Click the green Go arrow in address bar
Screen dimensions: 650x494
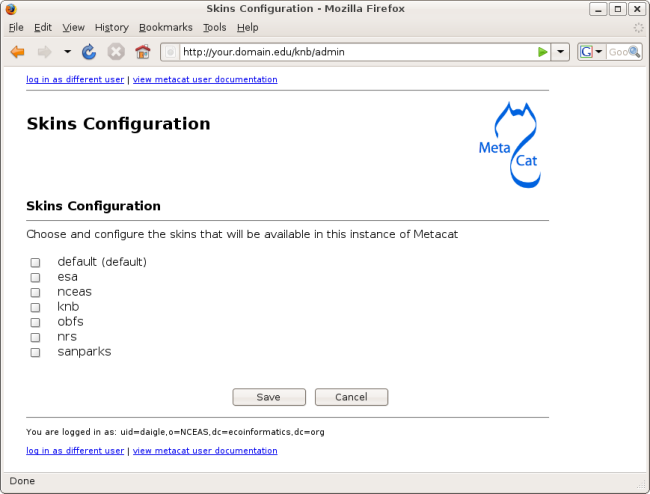[x=542, y=52]
